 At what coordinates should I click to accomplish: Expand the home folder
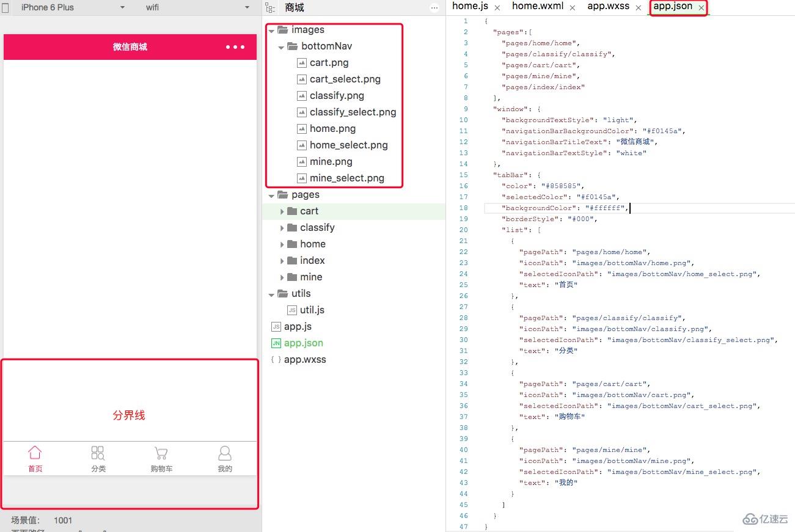point(282,244)
